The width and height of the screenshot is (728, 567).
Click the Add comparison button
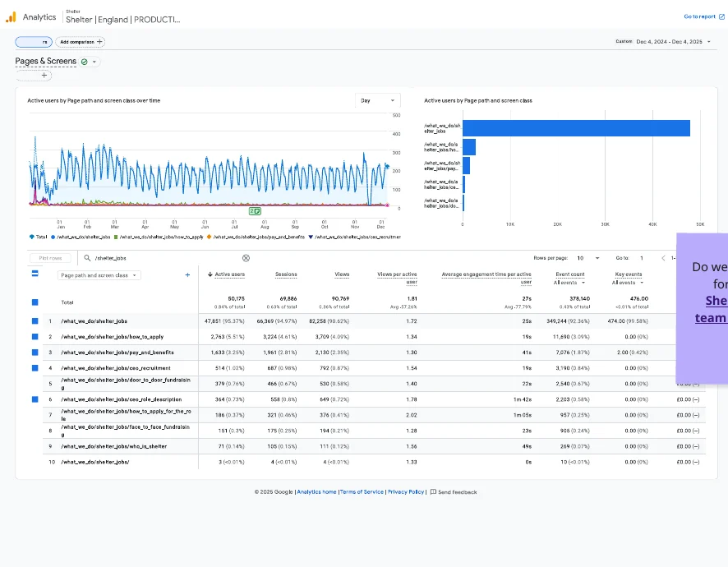(x=80, y=42)
